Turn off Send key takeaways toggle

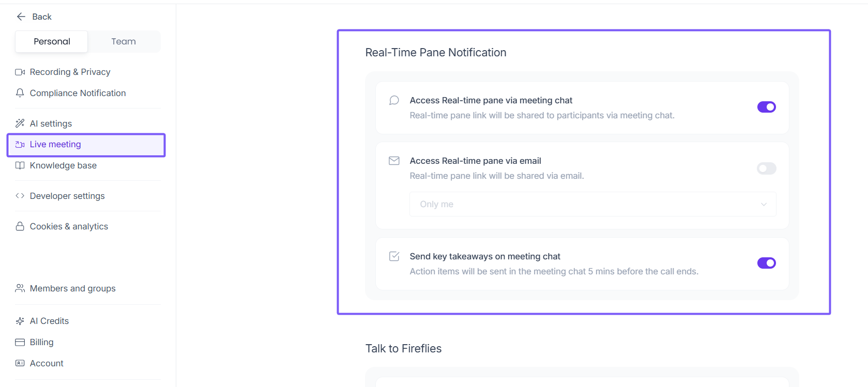pyautogui.click(x=766, y=263)
